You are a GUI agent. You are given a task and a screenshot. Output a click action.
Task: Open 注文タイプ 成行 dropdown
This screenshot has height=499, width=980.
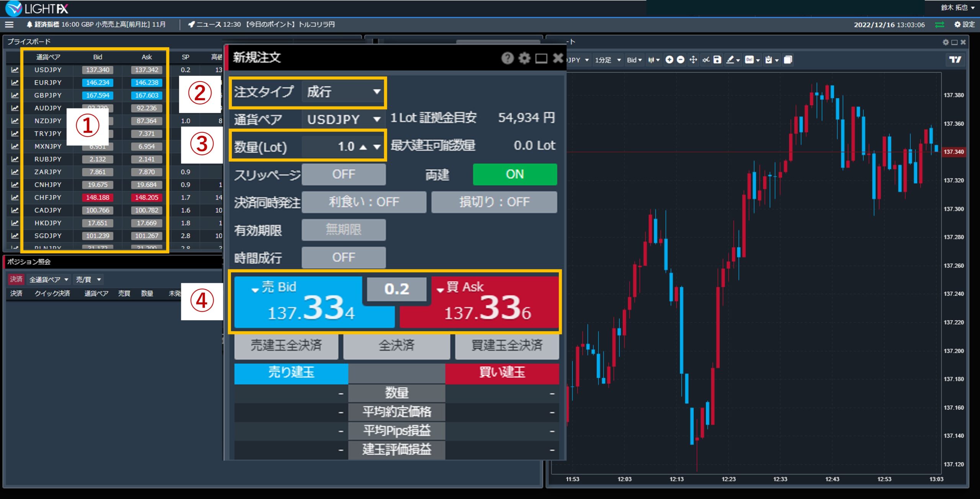click(343, 92)
